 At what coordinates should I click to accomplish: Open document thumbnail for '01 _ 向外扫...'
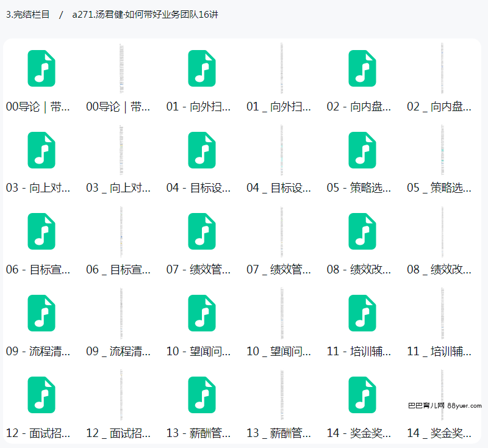(282, 68)
